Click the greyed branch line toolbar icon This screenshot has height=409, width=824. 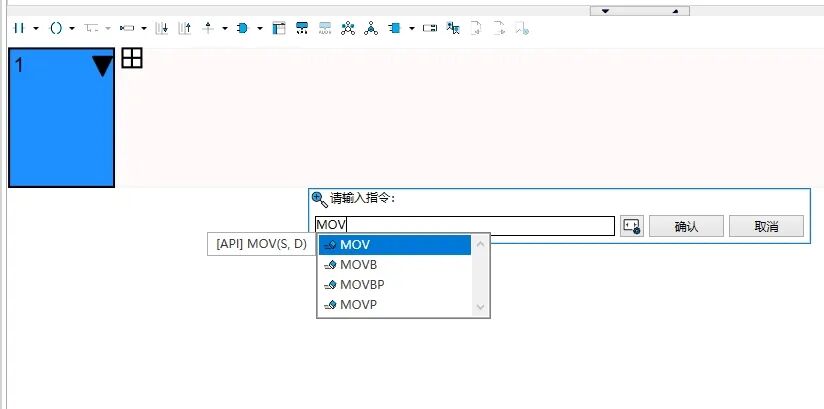click(x=91, y=28)
